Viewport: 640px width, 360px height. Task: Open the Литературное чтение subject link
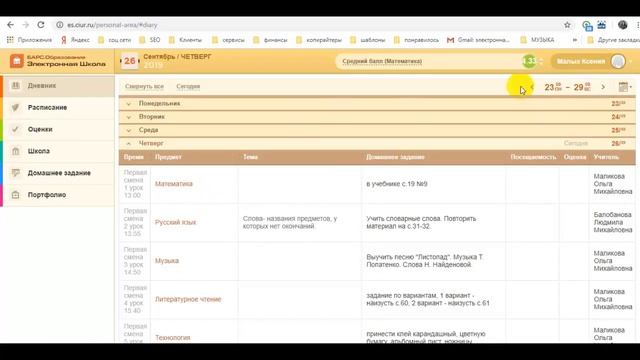(x=188, y=299)
